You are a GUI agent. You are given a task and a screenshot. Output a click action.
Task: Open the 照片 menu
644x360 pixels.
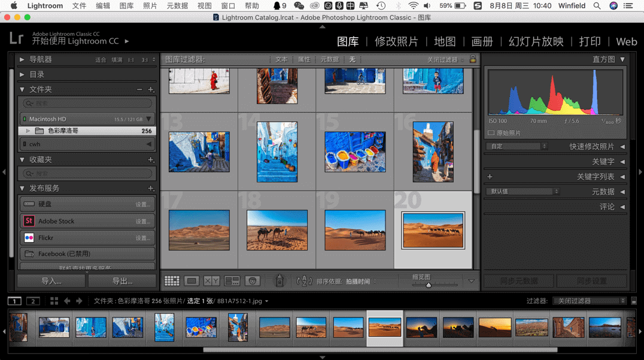tap(150, 6)
